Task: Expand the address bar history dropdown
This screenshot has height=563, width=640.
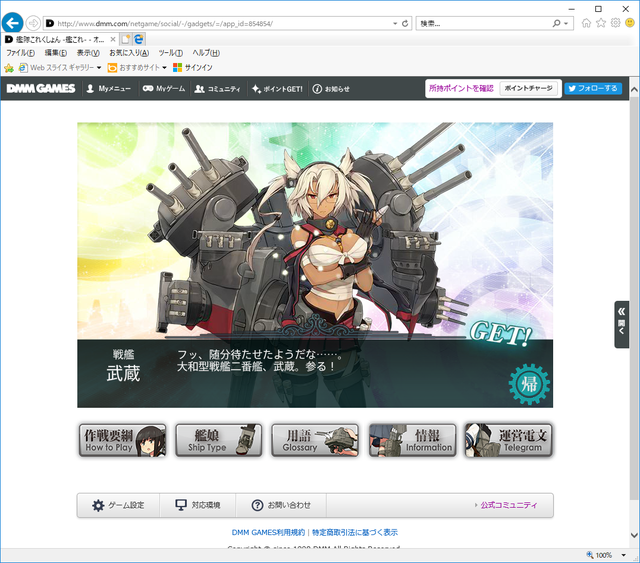Action: (395, 24)
